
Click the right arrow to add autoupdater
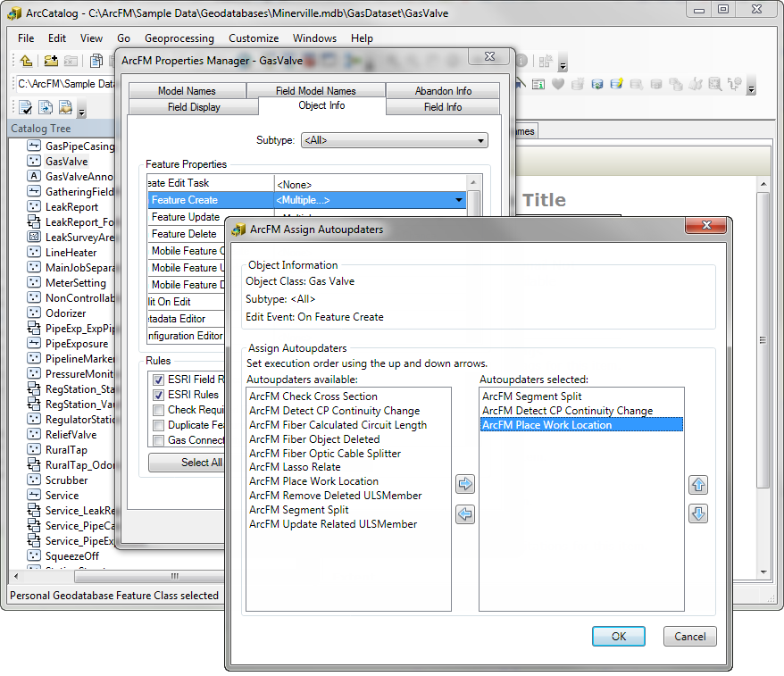464,485
